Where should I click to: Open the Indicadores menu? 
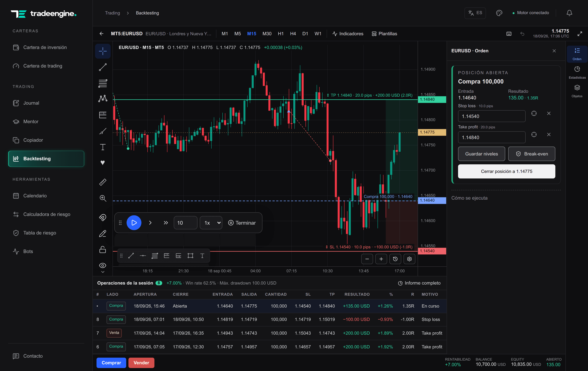(348, 34)
